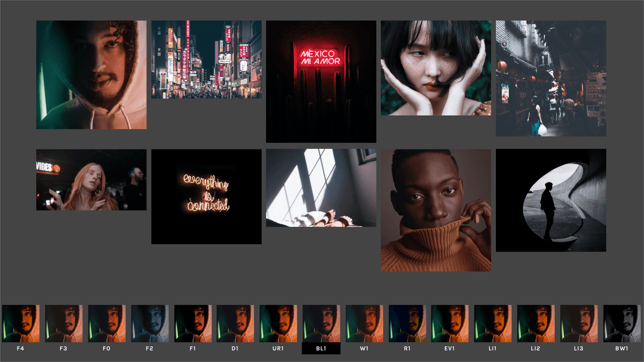Screen dimensions: 644x362
Task: Apply the LI3 filter preset
Action: pos(579,323)
